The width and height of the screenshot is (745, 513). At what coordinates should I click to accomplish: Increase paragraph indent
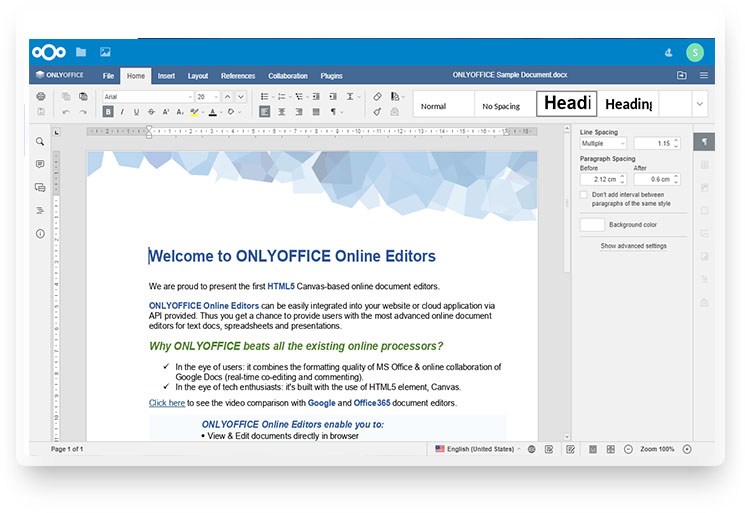(333, 96)
